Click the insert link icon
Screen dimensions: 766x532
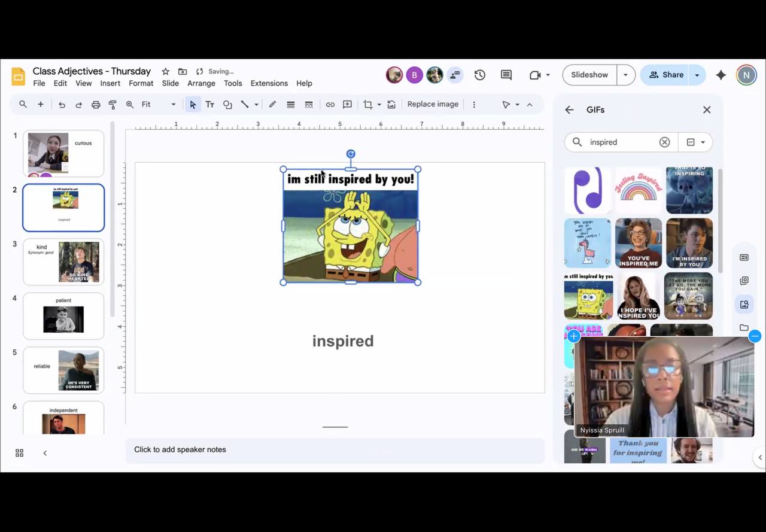click(330, 105)
